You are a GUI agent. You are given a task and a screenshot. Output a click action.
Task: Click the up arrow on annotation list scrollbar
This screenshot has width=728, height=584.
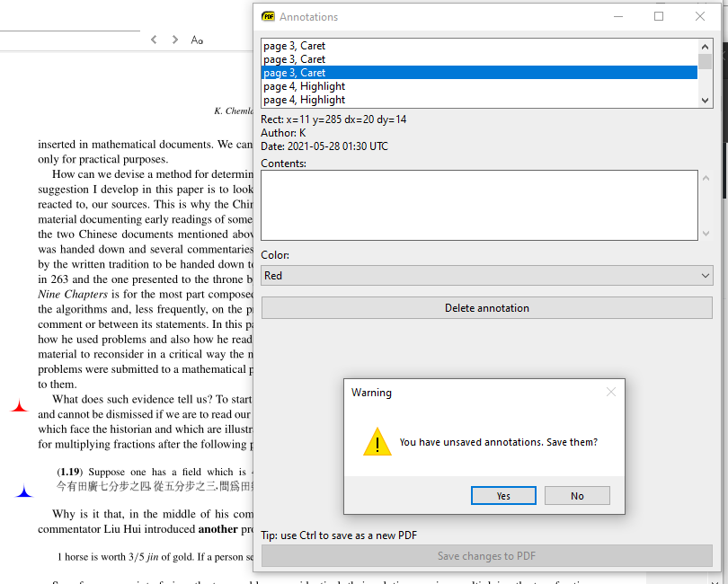(705, 46)
